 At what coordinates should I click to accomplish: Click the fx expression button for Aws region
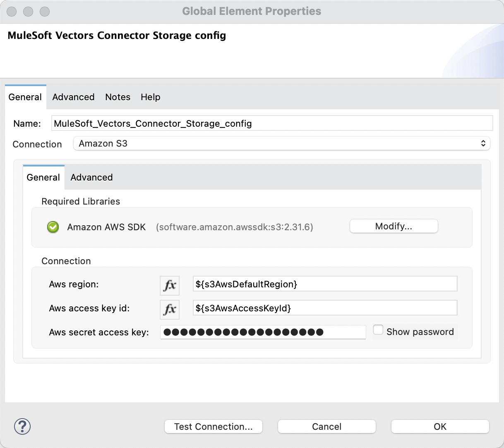tap(170, 285)
